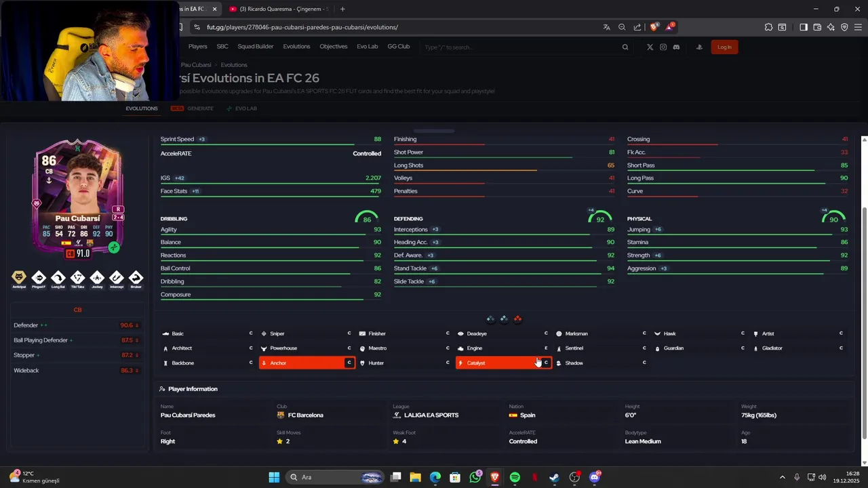
Task: Click the Evolutions breadcrumb link
Action: click(x=234, y=65)
